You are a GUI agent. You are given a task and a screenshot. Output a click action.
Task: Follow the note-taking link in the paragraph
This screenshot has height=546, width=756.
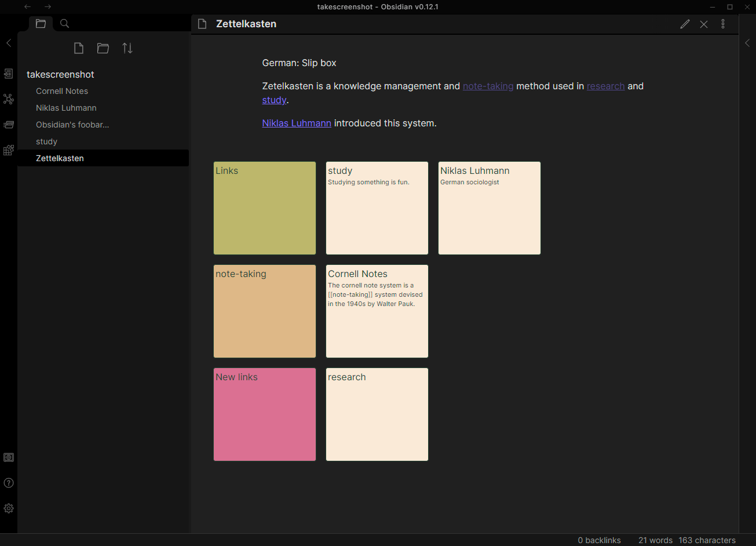pos(488,86)
